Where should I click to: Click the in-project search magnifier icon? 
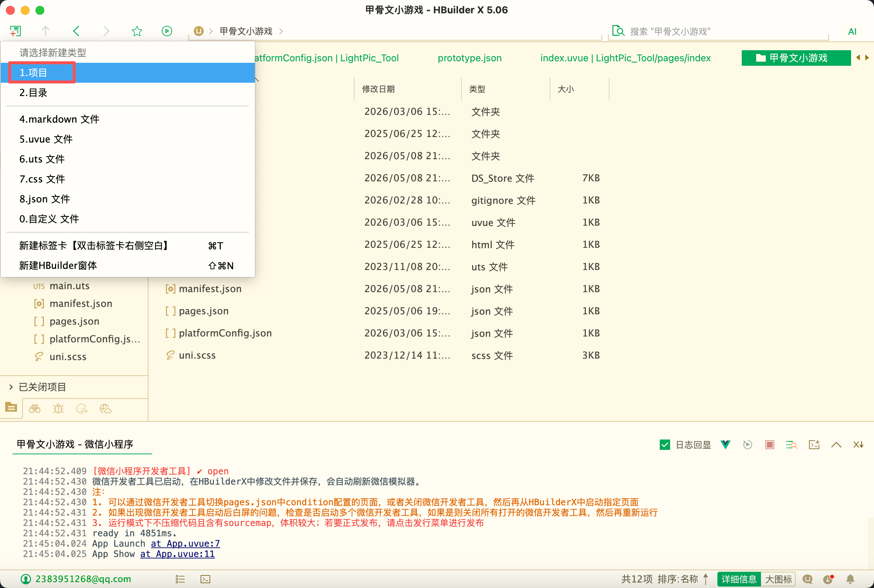tap(618, 31)
